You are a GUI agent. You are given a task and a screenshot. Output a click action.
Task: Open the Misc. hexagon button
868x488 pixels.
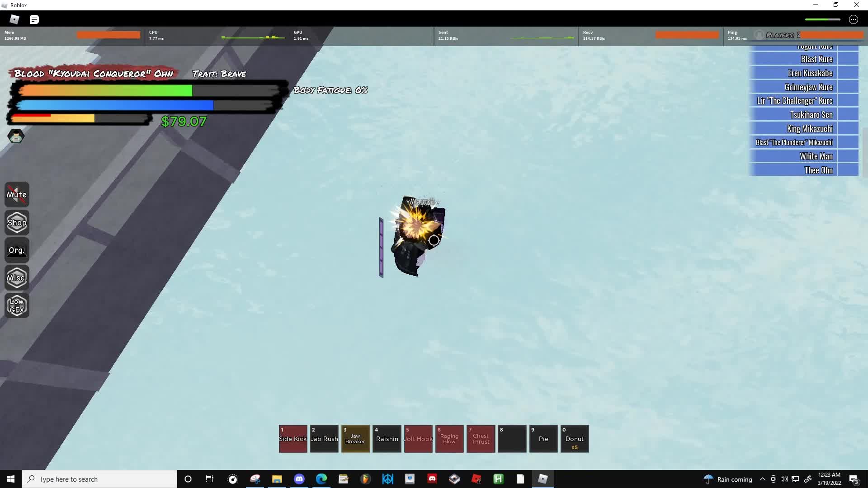coord(17,278)
